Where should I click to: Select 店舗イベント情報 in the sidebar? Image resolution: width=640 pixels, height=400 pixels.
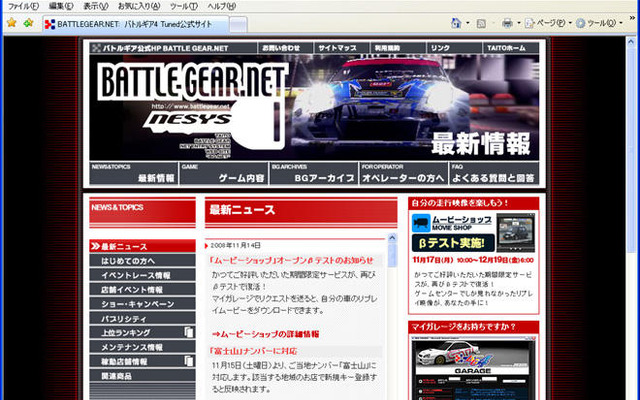[x=142, y=289]
